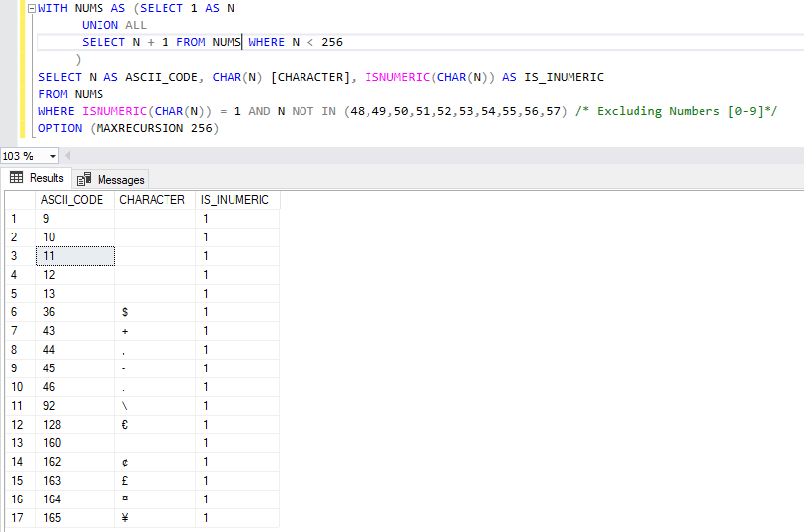Click the Messages tab icon
This screenshot has height=532, width=804.
[84, 179]
